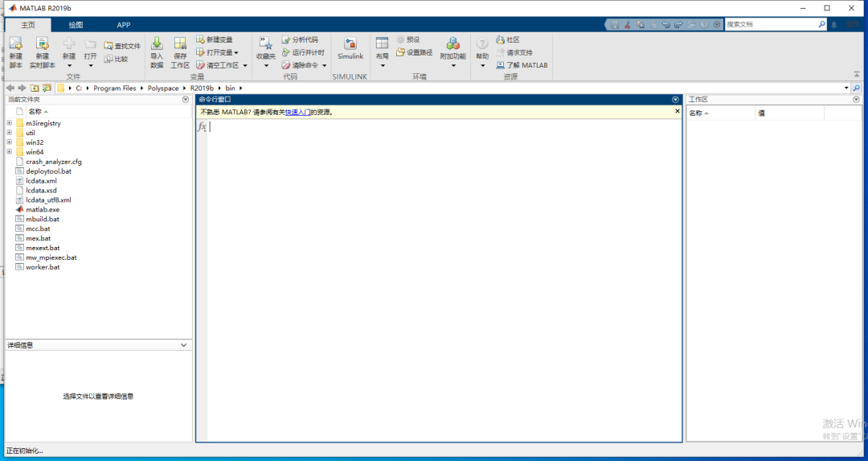Open the Favorites (收藏夹) dropdown
The height and width of the screenshot is (461, 868).
266,66
